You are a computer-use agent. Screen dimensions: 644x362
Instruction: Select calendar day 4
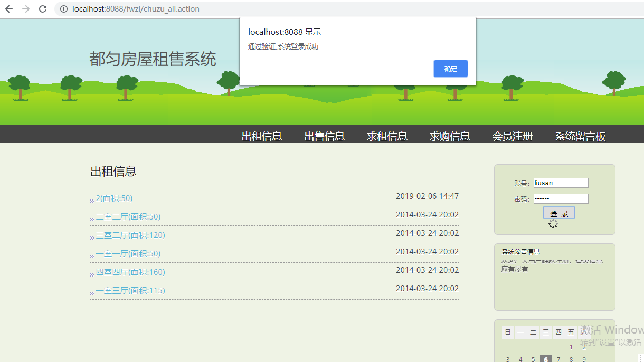[x=520, y=359]
